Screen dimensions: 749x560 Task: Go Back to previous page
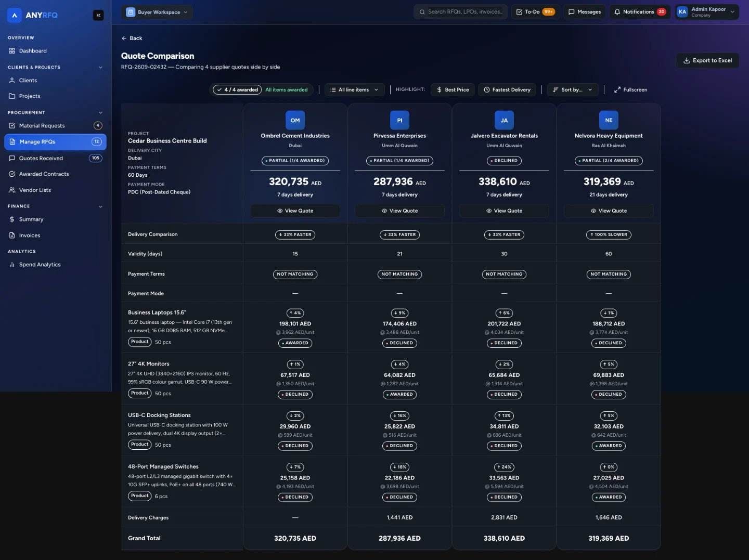(x=132, y=38)
